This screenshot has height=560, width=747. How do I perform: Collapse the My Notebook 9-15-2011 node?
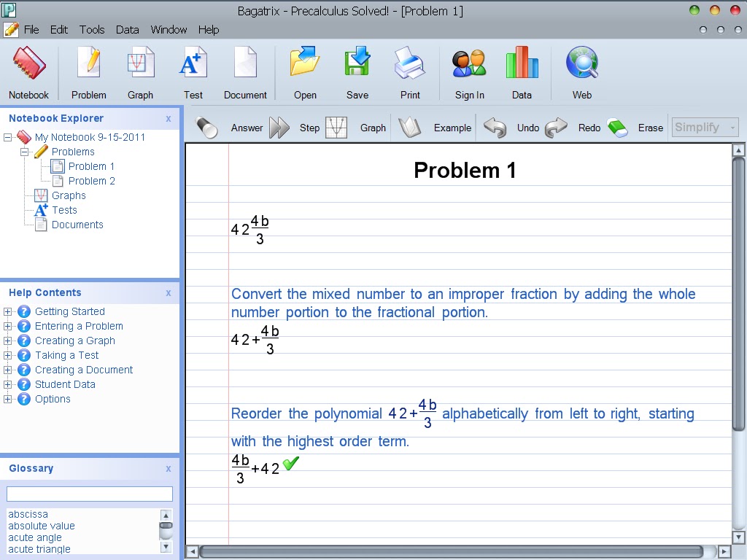[7, 138]
